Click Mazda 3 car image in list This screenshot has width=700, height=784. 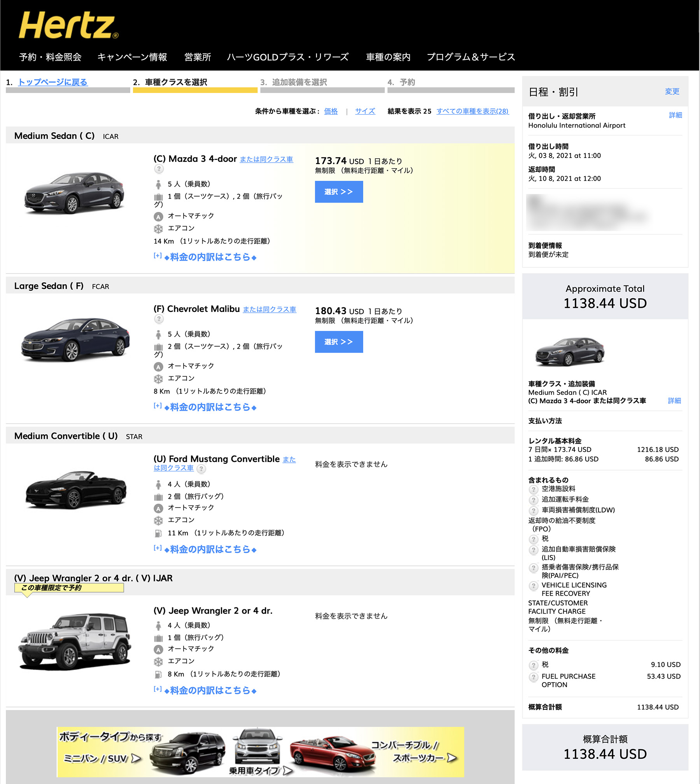point(75,193)
